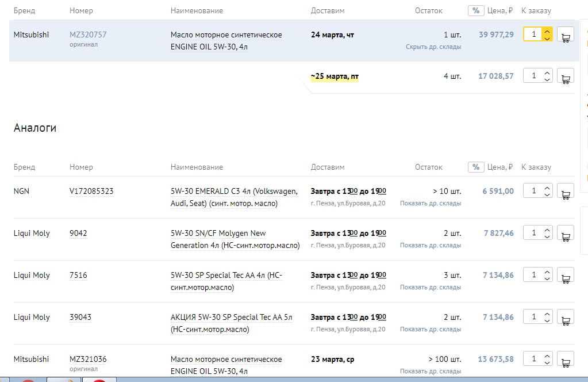Toggle the % discount button above the Mitsubishi MZ320757 row
This screenshot has height=382, width=588.
(x=476, y=10)
